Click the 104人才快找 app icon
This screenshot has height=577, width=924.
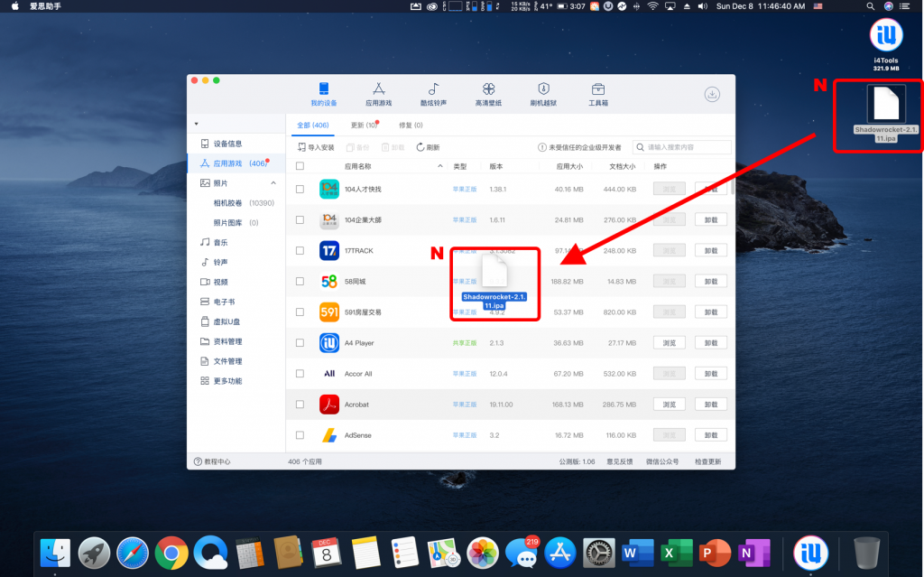point(329,189)
